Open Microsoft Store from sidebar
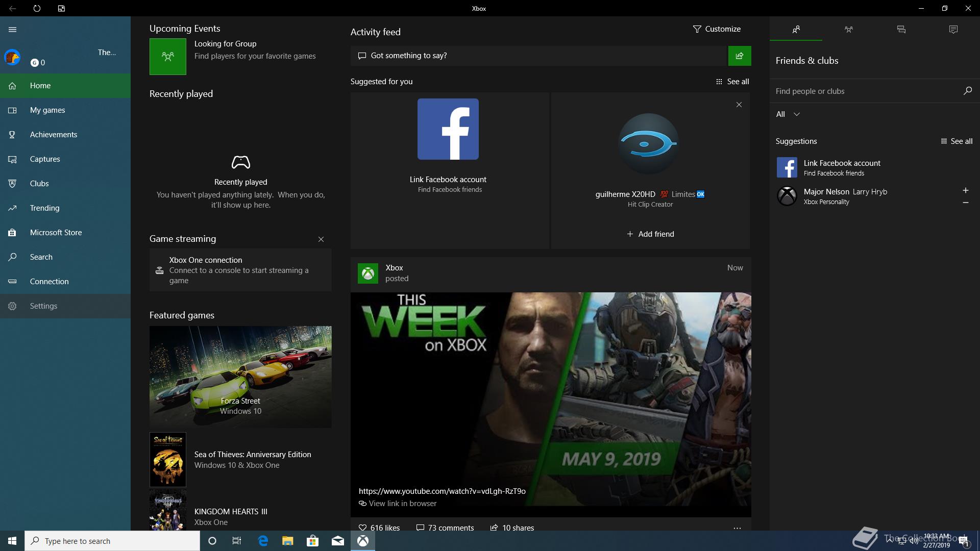 [65, 233]
